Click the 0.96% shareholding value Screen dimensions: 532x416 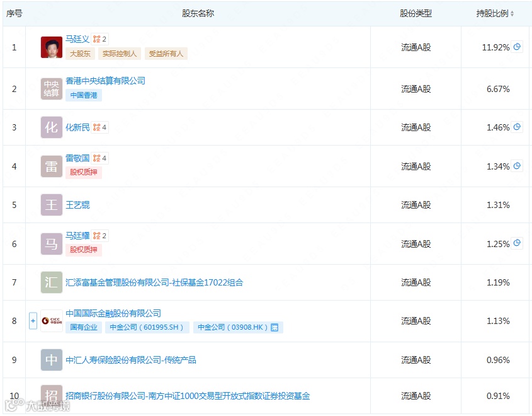click(x=498, y=360)
